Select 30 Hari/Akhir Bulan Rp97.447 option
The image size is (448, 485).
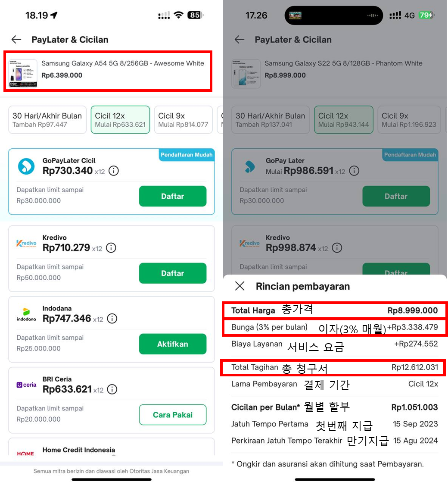pos(47,120)
